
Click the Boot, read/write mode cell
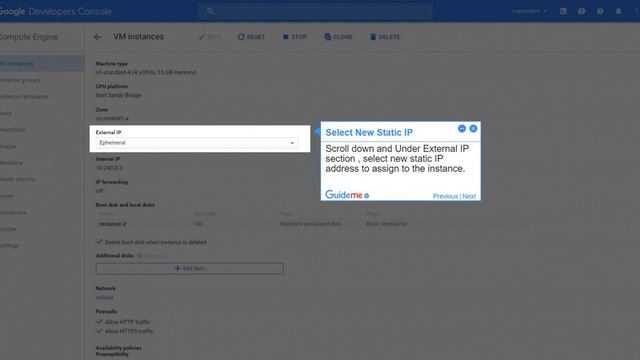(x=386, y=224)
